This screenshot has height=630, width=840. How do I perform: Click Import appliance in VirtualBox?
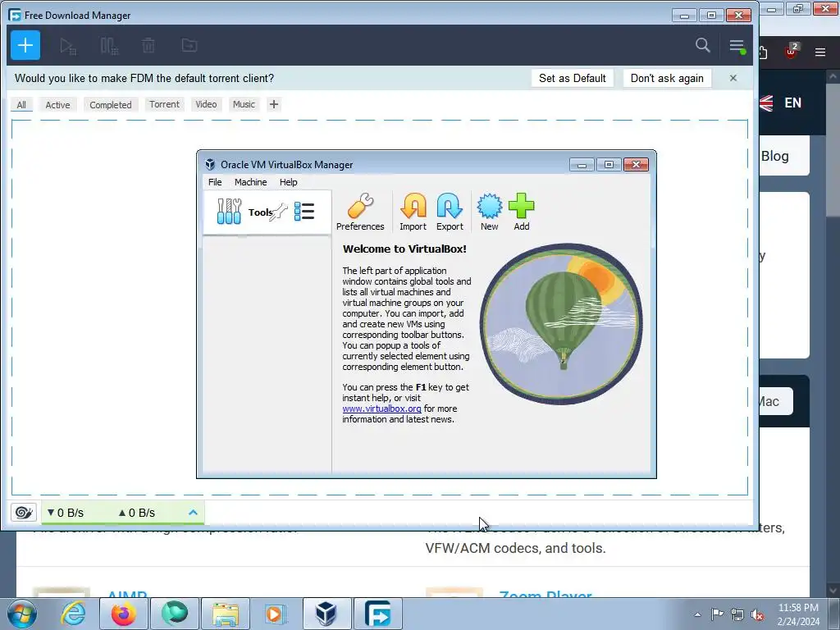point(413,212)
